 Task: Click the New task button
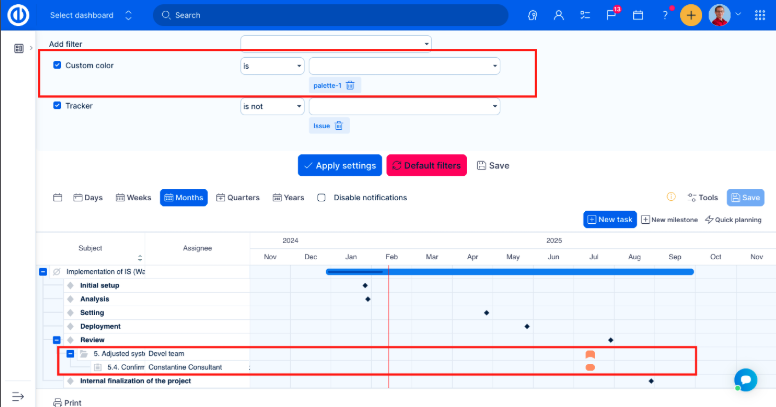(609, 219)
